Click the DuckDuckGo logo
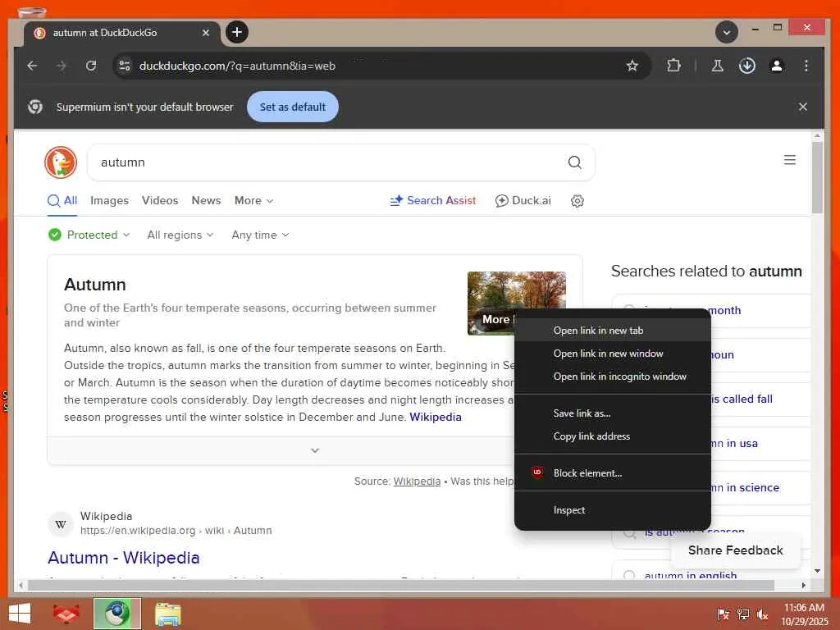Viewport: 840px width, 630px height. point(61,162)
